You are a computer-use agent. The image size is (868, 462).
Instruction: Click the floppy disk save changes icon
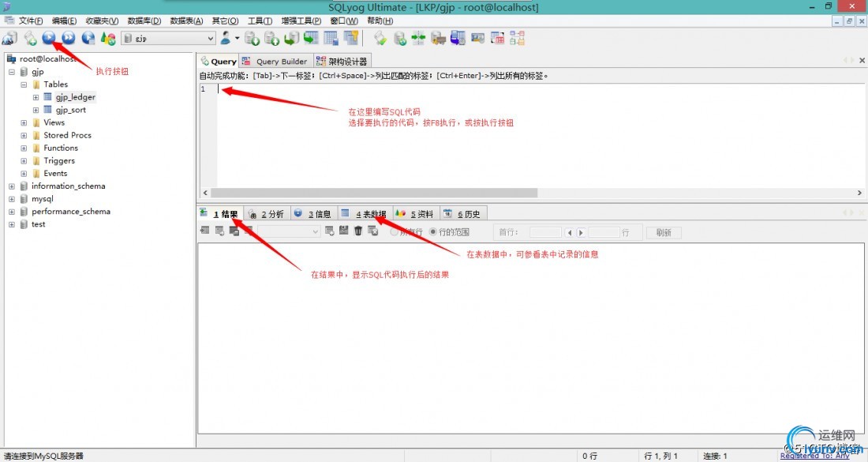click(x=344, y=231)
